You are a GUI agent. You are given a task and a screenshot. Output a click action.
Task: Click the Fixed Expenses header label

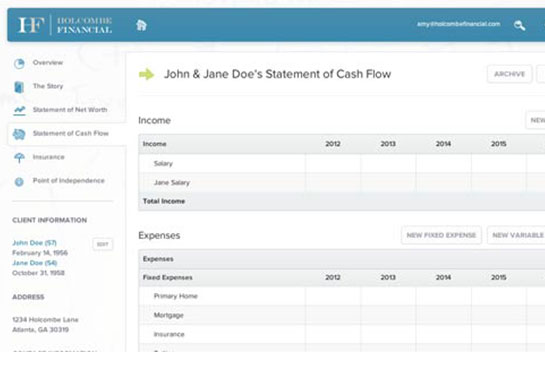pos(168,277)
